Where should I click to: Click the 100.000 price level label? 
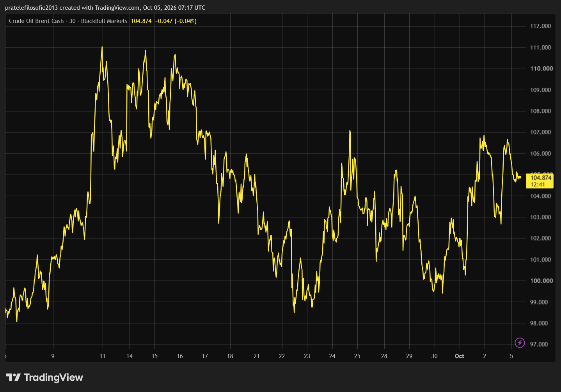pos(541,281)
